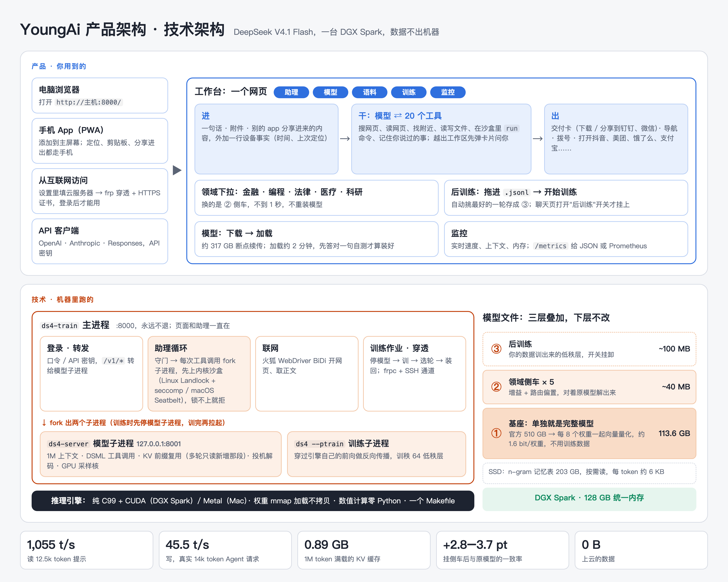Click the 助理循环 box
728x582 pixels.
click(x=199, y=374)
